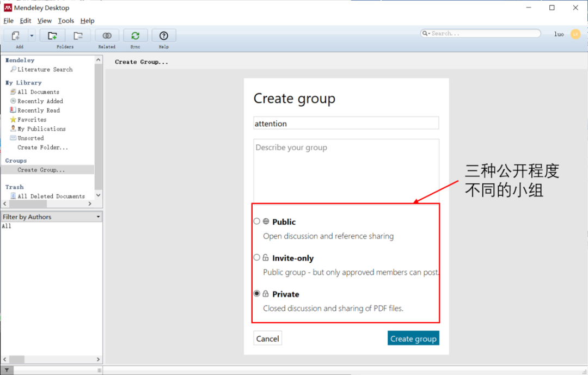Click the lock icon beside Invite-only

(x=266, y=257)
